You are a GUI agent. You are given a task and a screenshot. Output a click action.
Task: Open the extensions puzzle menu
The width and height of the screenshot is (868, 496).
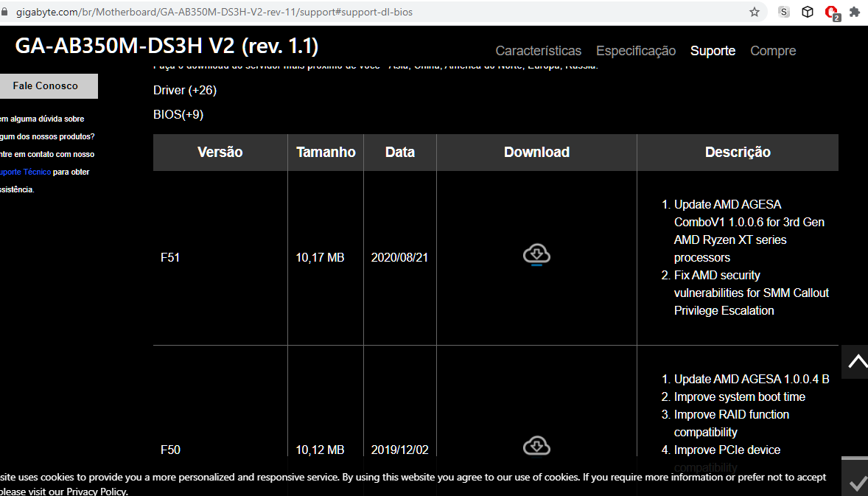tap(855, 12)
